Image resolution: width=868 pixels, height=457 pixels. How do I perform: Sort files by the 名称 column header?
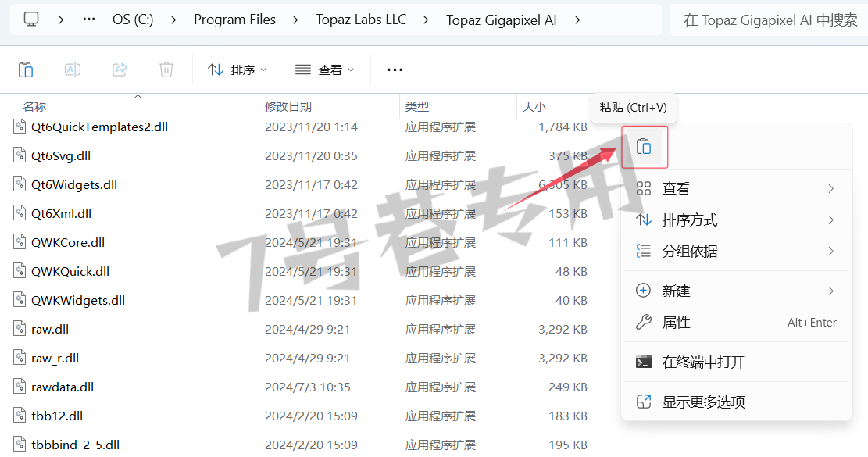(34, 106)
